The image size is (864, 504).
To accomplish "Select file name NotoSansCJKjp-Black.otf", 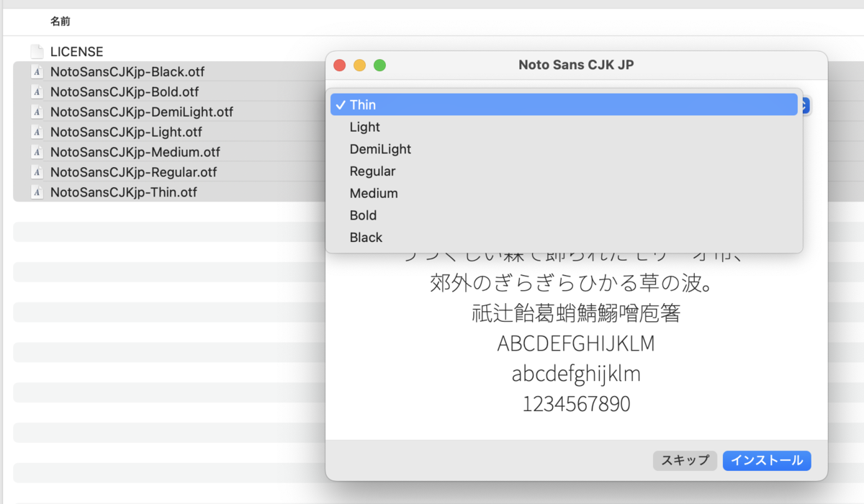I will 127,72.
